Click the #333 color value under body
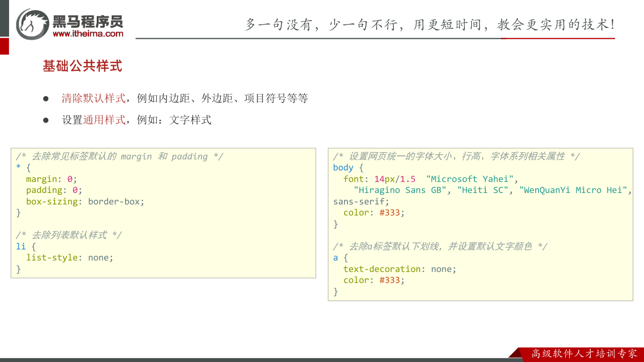This screenshot has width=644, height=362. [x=390, y=213]
